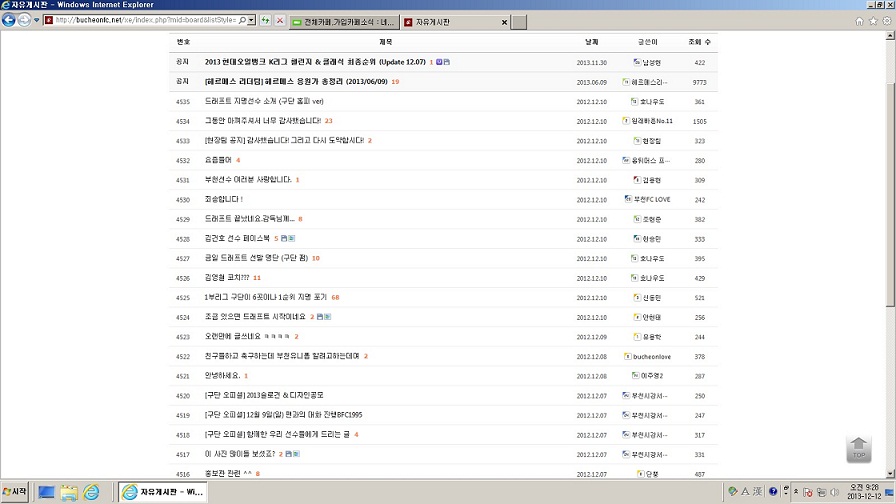Click the author level icon on post 4531
The height and width of the screenshot is (504, 896).
(637, 180)
